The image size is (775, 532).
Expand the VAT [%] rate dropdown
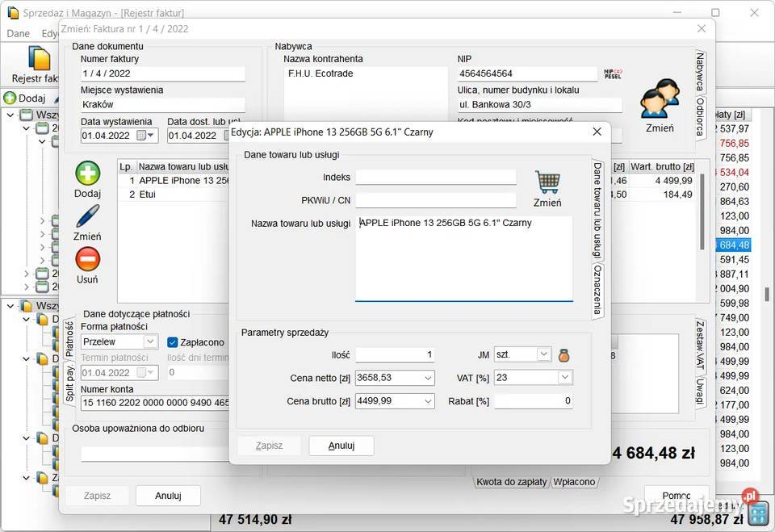click(564, 377)
